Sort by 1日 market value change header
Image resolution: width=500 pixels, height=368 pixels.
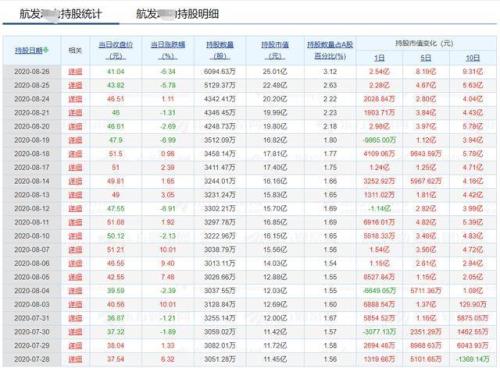(379, 58)
